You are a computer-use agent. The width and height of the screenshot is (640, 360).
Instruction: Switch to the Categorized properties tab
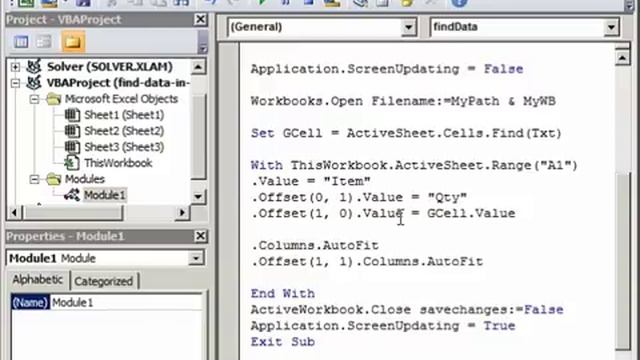[104, 281]
